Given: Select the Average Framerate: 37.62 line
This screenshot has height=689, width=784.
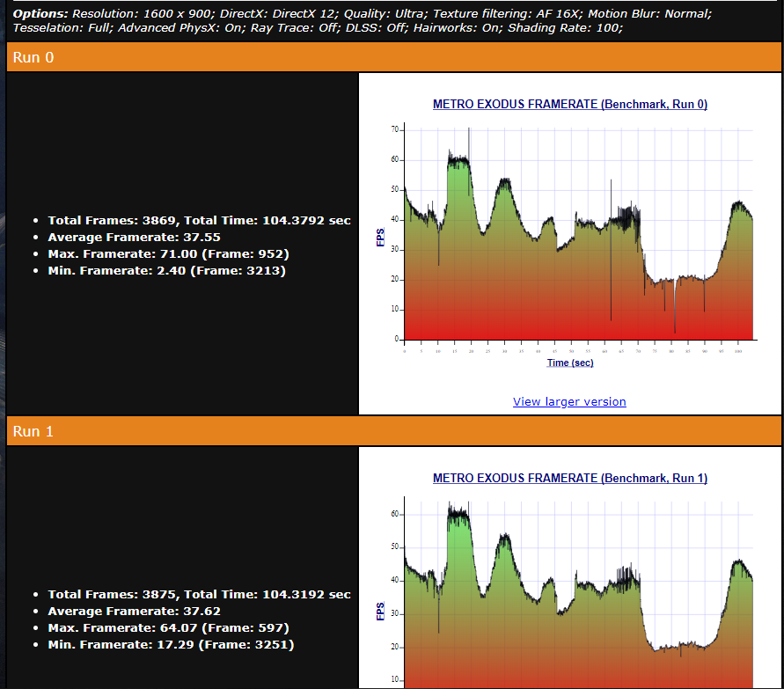Looking at the screenshot, I should [x=134, y=611].
